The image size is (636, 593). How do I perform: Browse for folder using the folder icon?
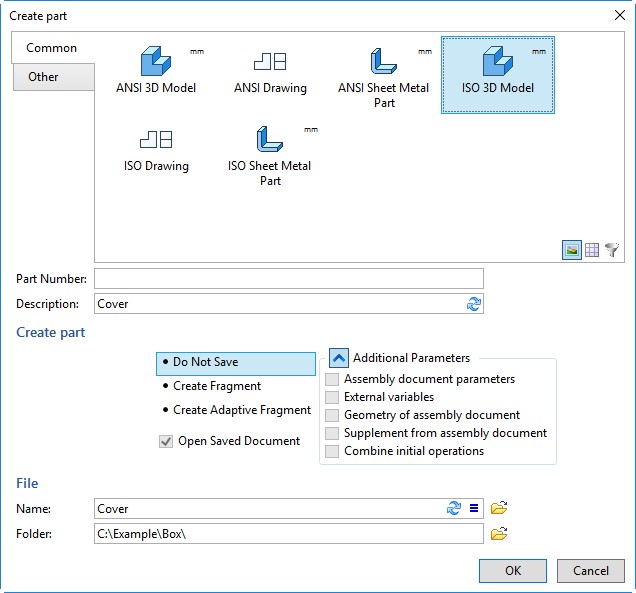click(499, 534)
